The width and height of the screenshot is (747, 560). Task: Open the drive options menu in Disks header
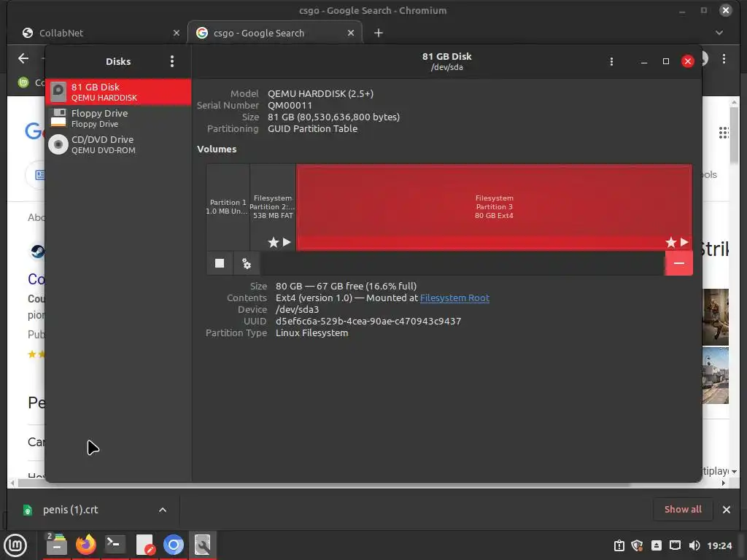tap(612, 62)
